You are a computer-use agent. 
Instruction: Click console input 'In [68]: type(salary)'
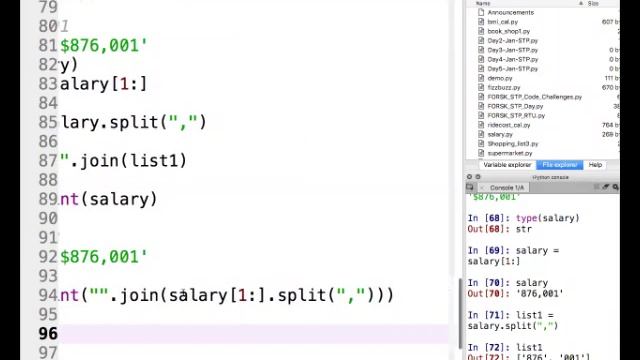(x=523, y=218)
